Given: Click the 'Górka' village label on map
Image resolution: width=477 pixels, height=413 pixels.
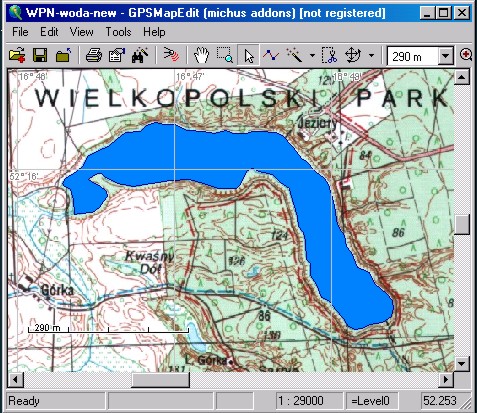Looking at the screenshot, I should [x=57, y=290].
